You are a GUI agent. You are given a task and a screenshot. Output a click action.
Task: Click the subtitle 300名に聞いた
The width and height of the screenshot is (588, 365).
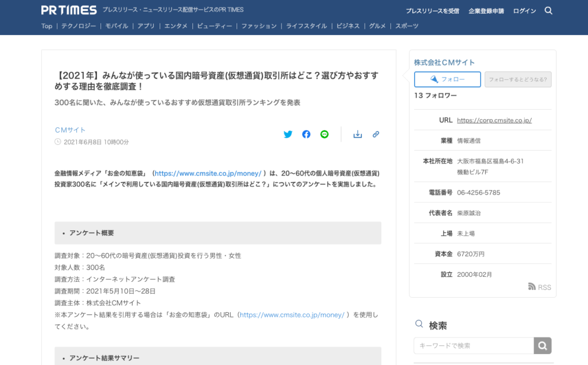pyautogui.click(x=177, y=102)
